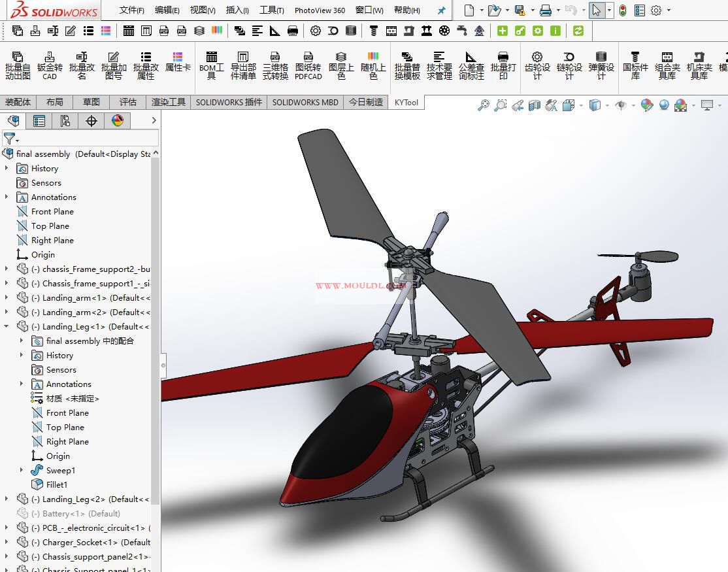Click the 随机上色 random color tool
The image size is (728, 572).
click(372, 65)
